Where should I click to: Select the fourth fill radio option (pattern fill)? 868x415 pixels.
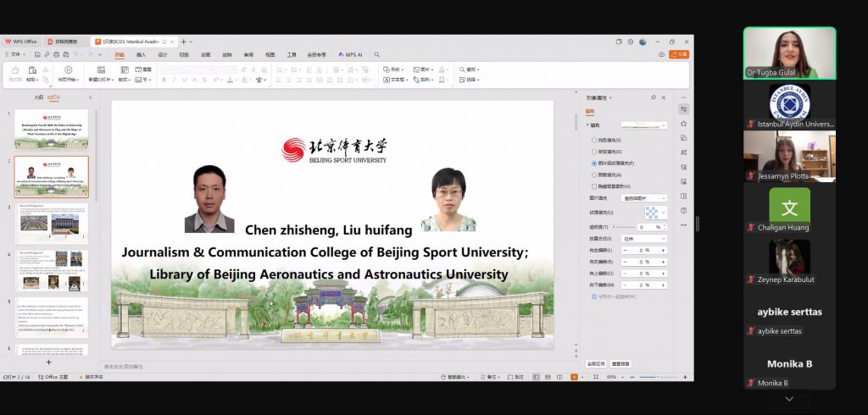tap(594, 174)
